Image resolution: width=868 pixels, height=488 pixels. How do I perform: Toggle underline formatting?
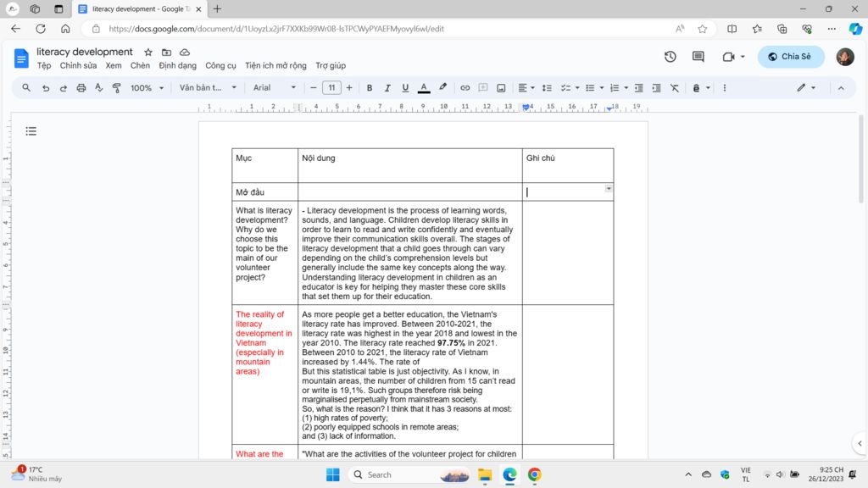[405, 88]
